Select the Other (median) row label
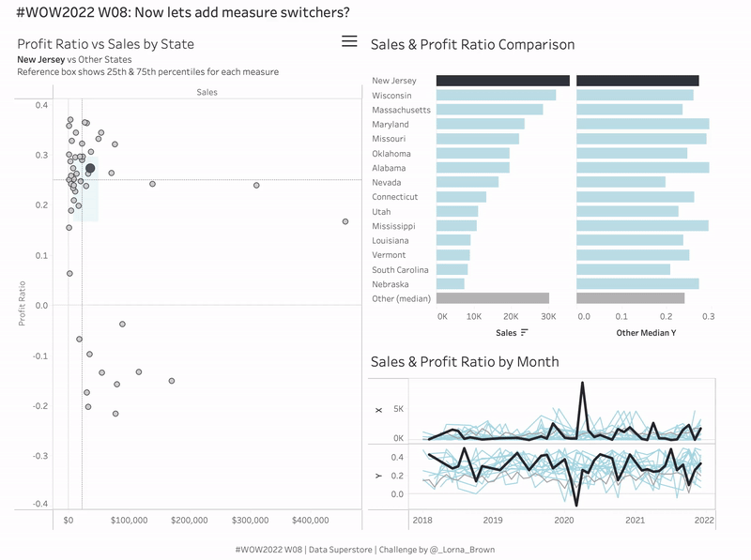 [401, 298]
